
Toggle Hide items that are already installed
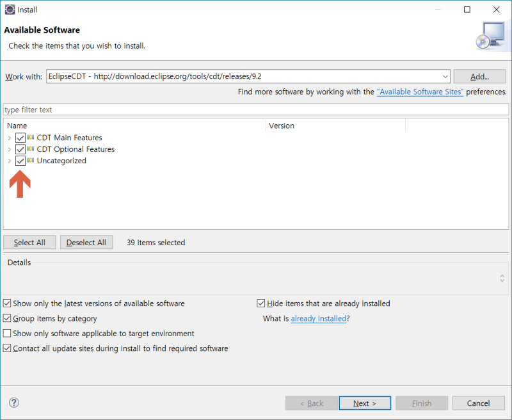coord(260,303)
